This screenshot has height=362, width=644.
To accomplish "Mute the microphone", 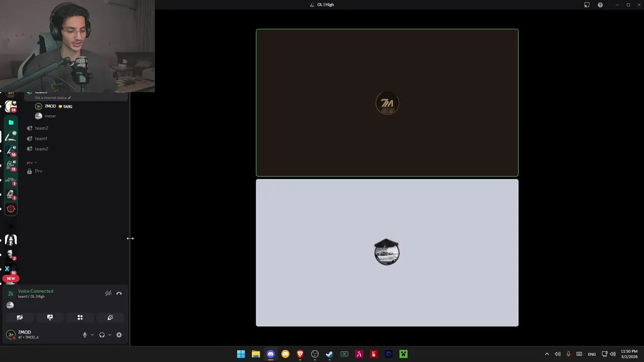I will pos(85,335).
